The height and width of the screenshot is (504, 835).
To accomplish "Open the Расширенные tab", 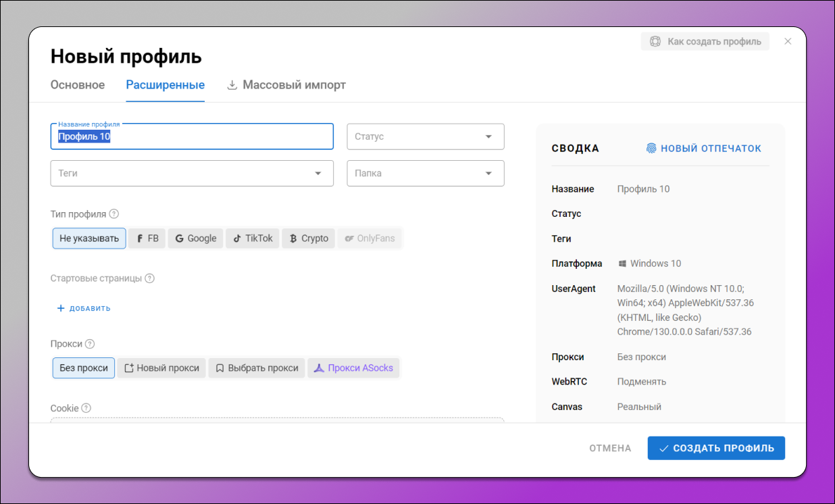I will pyautogui.click(x=166, y=85).
